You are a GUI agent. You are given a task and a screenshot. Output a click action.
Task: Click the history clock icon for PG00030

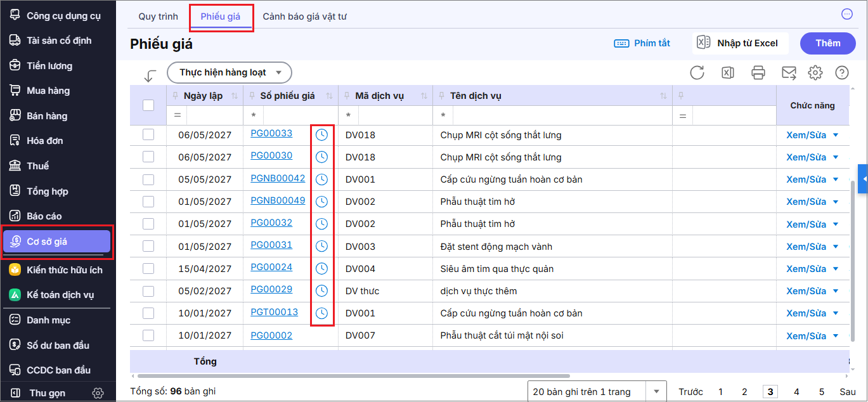tap(322, 157)
